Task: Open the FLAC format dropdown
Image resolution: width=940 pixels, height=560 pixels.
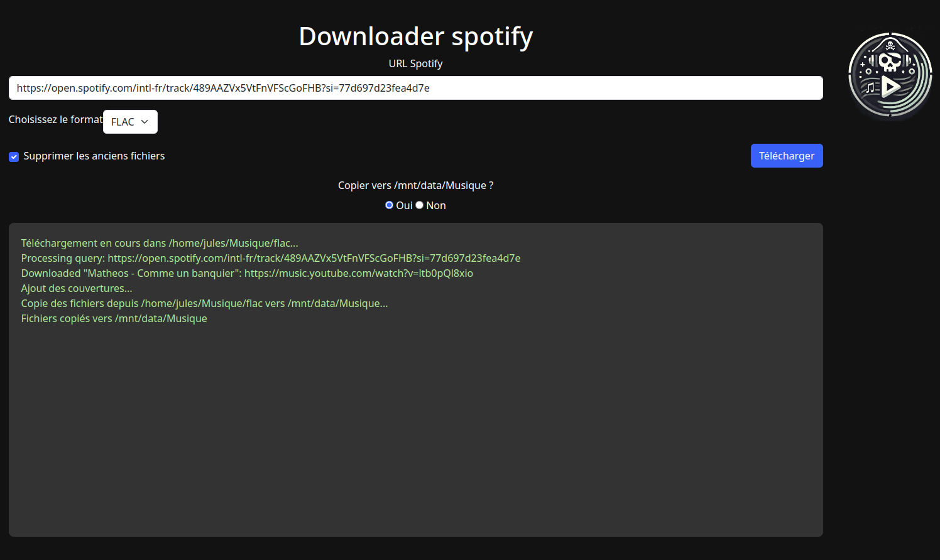Action: click(129, 122)
